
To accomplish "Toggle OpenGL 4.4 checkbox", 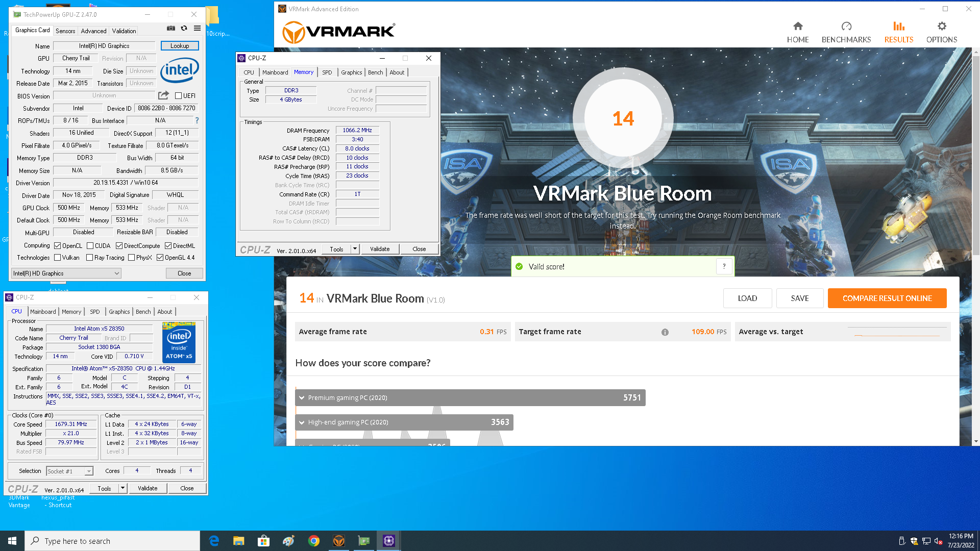I will (160, 258).
